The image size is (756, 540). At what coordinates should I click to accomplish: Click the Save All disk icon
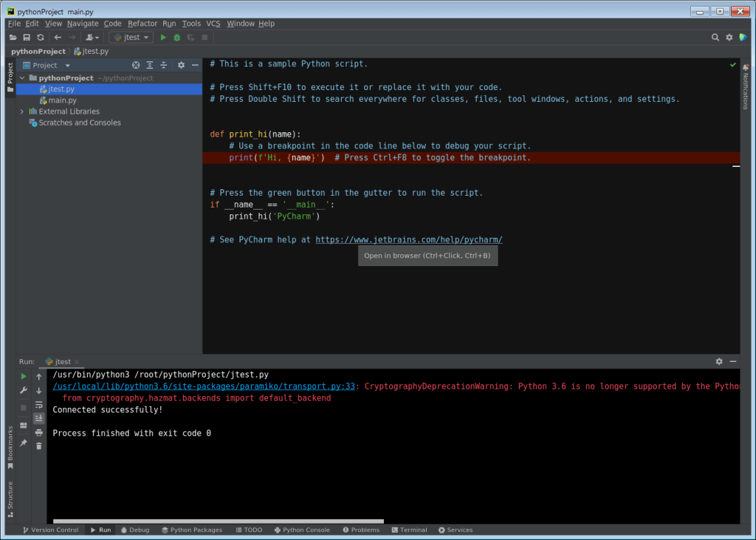tap(27, 38)
